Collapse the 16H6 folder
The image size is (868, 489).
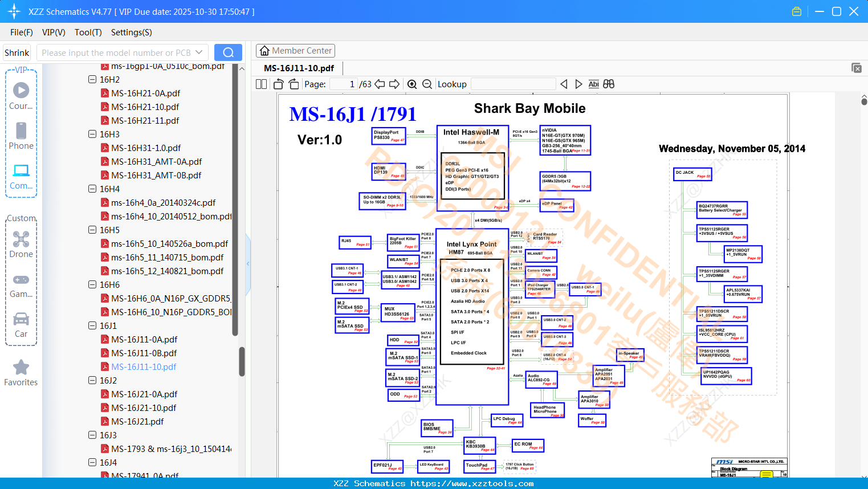92,284
